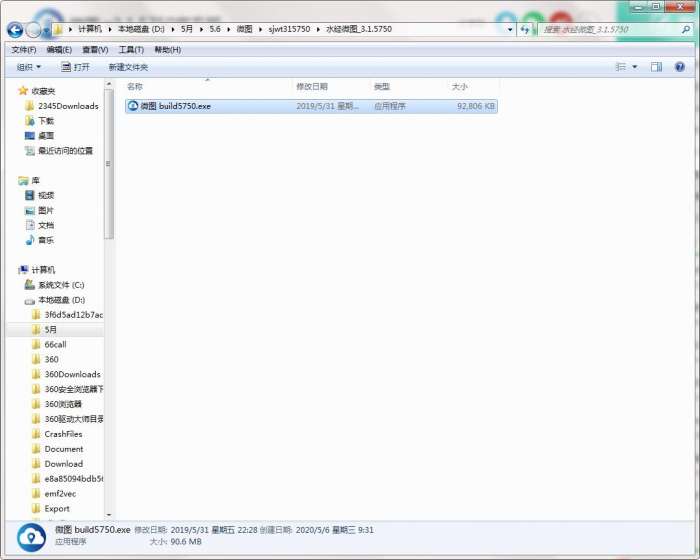Screen dimensions: 700x560
Task: Open the 3f6d5ad12b7ac folder
Action: pyautogui.click(x=67, y=315)
